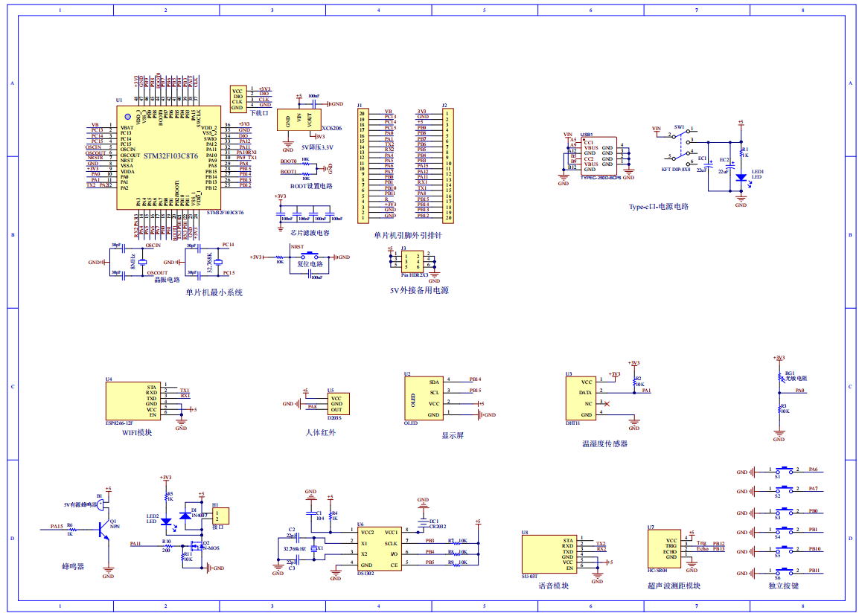Select the LED1 diode symbol

tap(741, 178)
